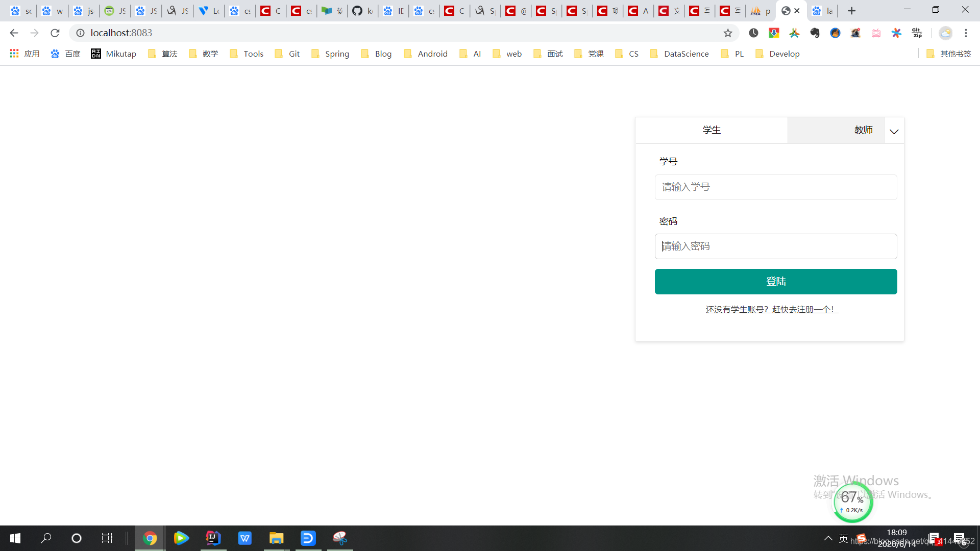980x551 pixels.
Task: Open Tencent Video from the taskbar
Action: coord(181,538)
